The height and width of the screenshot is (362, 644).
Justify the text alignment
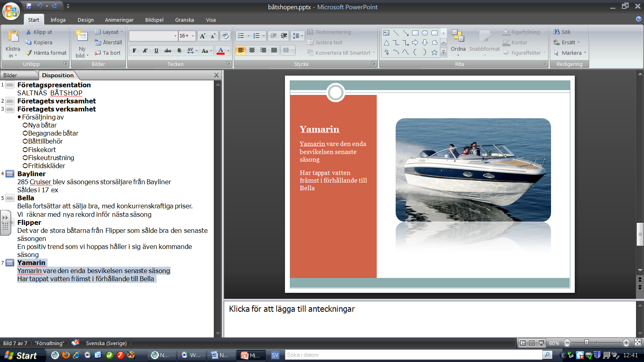(274, 50)
